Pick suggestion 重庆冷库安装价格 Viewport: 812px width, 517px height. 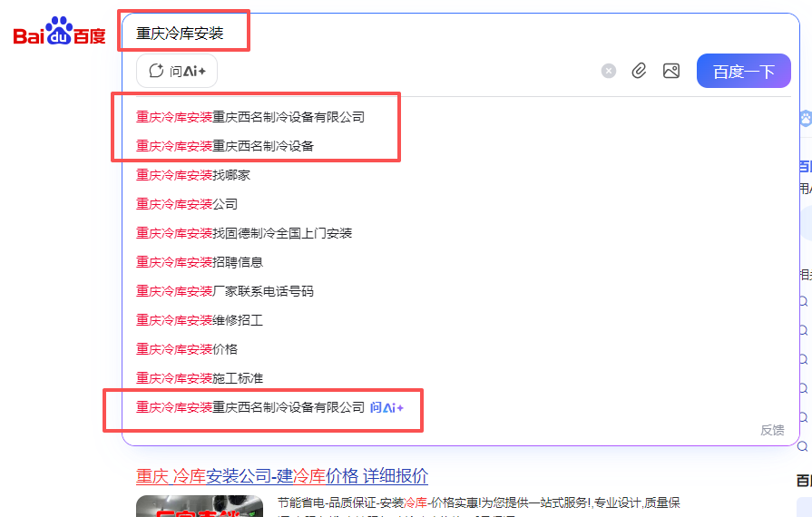tap(187, 349)
